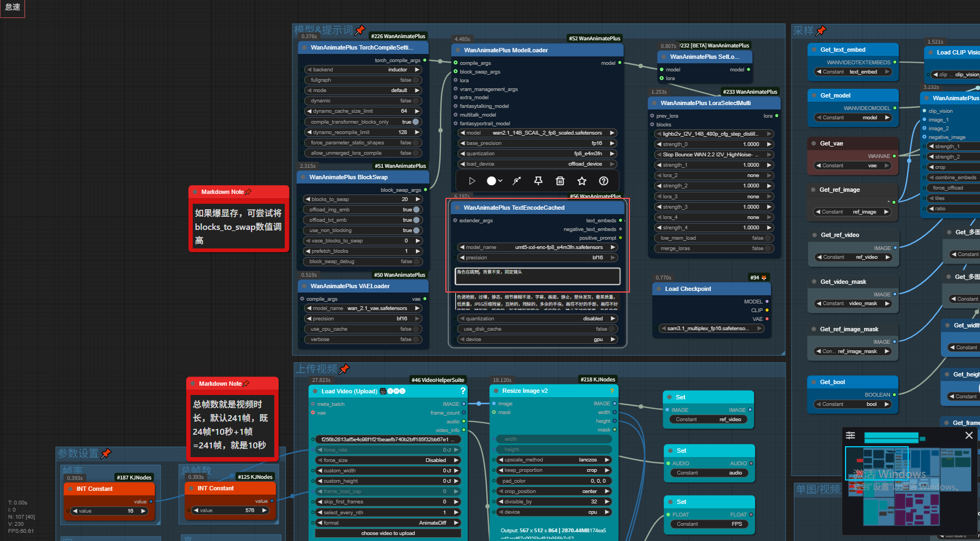This screenshot has width=980, height=541.
Task: Pin the selected node with pin icon
Action: tap(538, 181)
